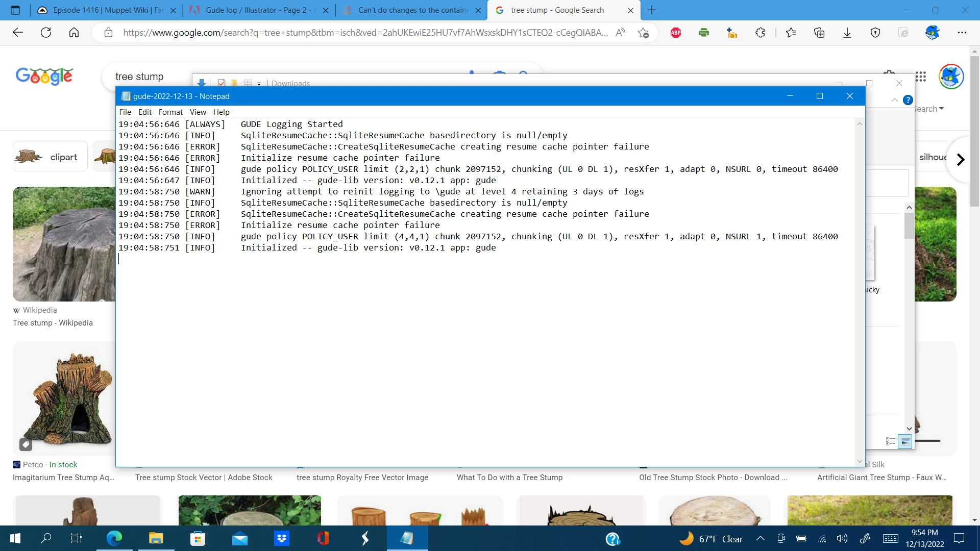This screenshot has width=980, height=551.
Task: Click the clipart suggestion chip
Action: click(x=50, y=157)
